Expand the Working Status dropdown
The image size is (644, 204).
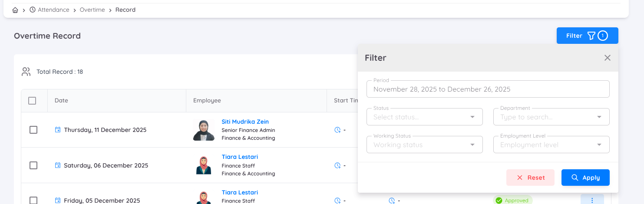click(x=424, y=145)
